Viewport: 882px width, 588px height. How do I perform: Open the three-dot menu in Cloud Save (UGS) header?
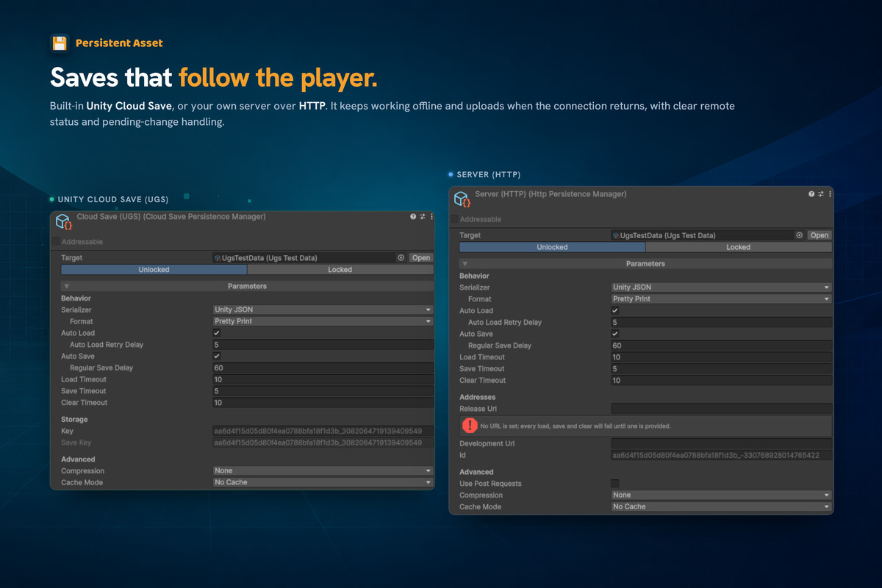point(431,217)
